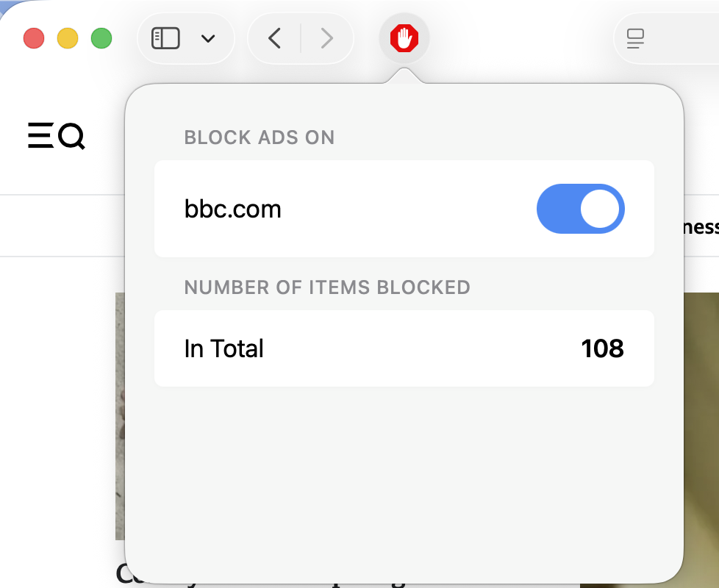Image resolution: width=719 pixels, height=588 pixels.
Task: Click the BBC menu hamburger icon
Action: click(x=41, y=137)
